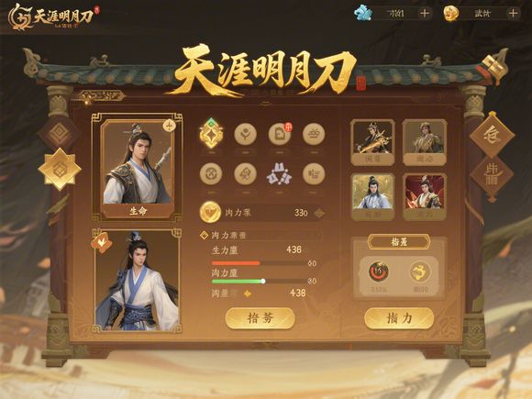Click the right gold button under 培养 panel
Image resolution: width=532 pixels, height=399 pixels.
[399, 318]
